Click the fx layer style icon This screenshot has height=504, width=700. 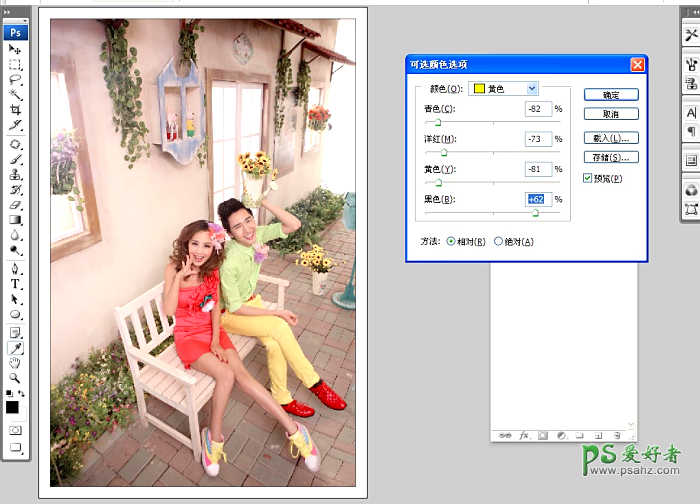[x=522, y=435]
